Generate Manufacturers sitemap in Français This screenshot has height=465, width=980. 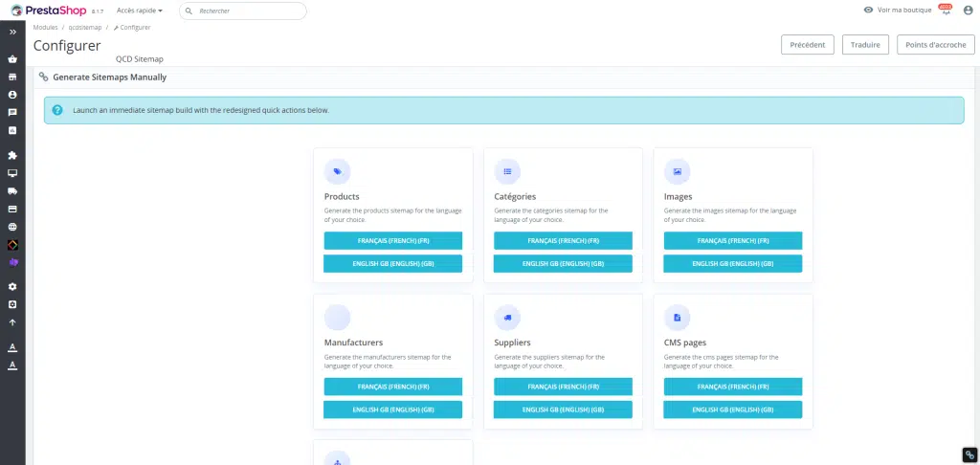pyautogui.click(x=393, y=387)
